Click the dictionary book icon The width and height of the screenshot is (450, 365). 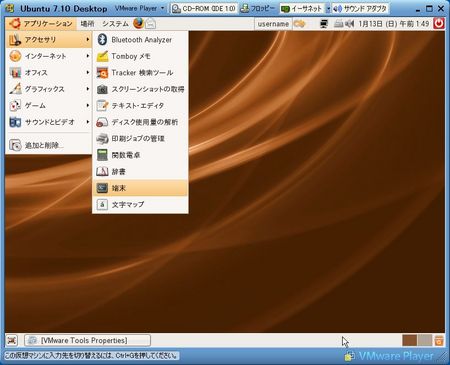(102, 172)
